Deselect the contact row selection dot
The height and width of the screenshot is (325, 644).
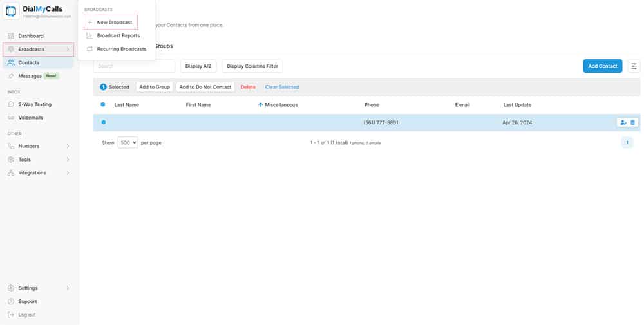[103, 122]
